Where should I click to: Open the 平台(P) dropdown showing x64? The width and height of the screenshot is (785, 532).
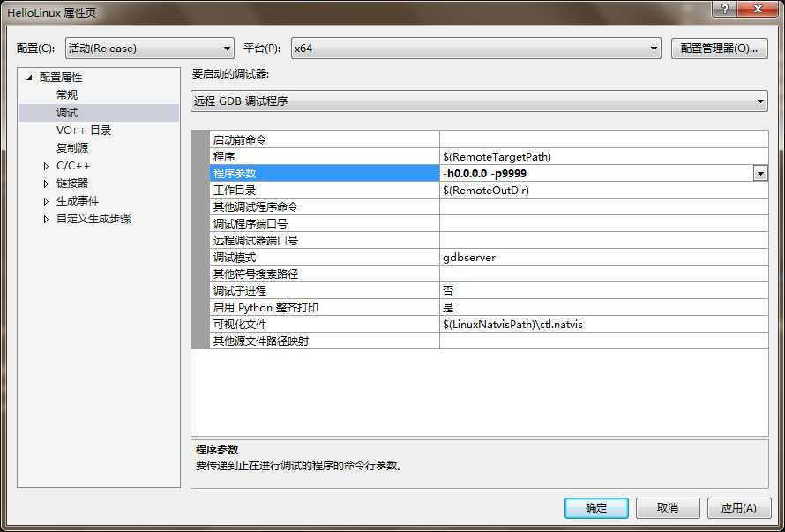pos(476,49)
